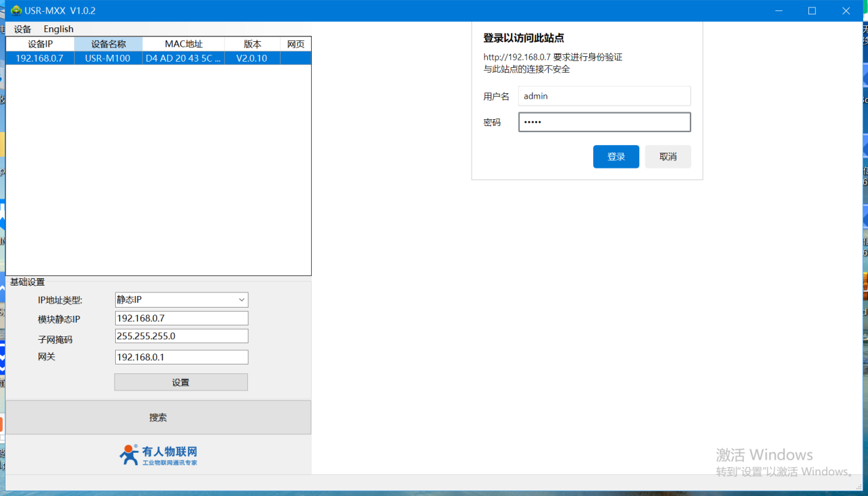This screenshot has height=496, width=868.
Task: Click the 模块静态IP input field
Action: click(x=181, y=319)
